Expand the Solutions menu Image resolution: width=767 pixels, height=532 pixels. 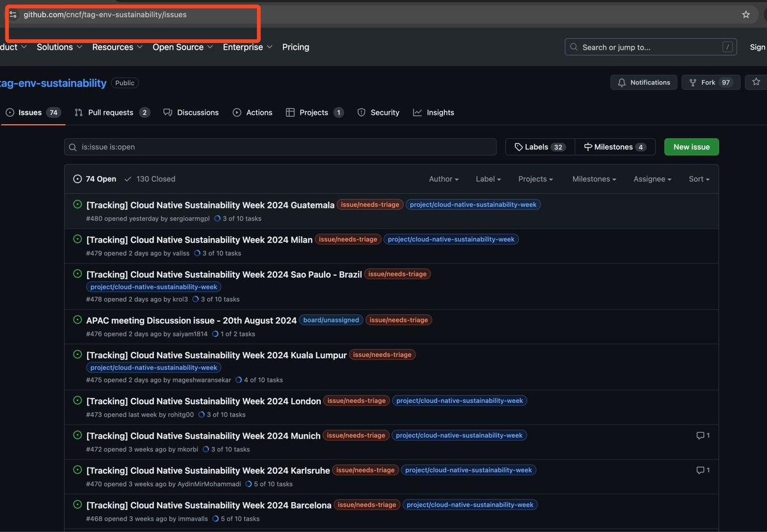[x=59, y=47]
